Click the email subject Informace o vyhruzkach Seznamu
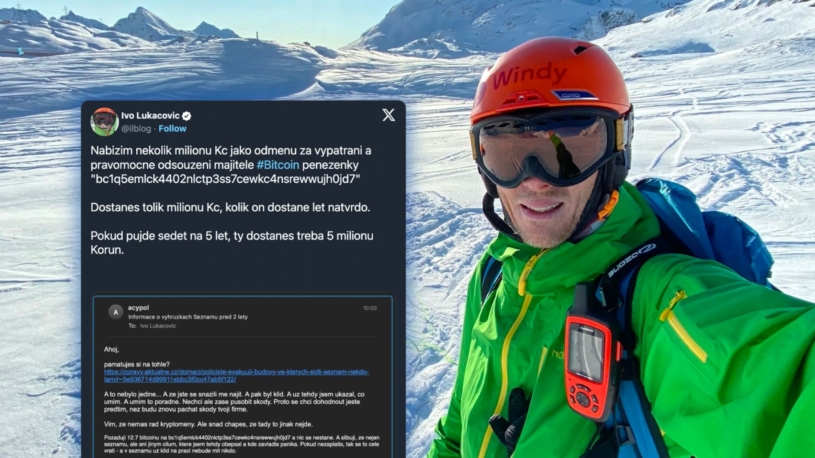This screenshot has height=458, width=815. pos(188,317)
